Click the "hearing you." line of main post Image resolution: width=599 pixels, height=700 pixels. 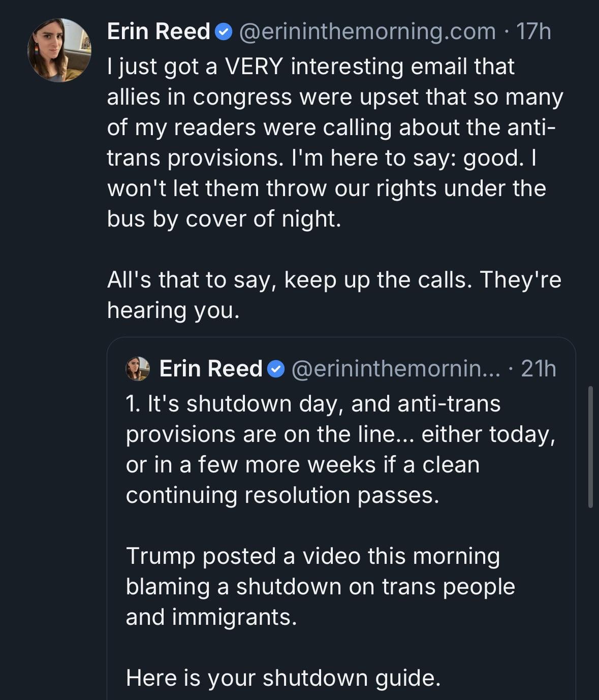(173, 310)
